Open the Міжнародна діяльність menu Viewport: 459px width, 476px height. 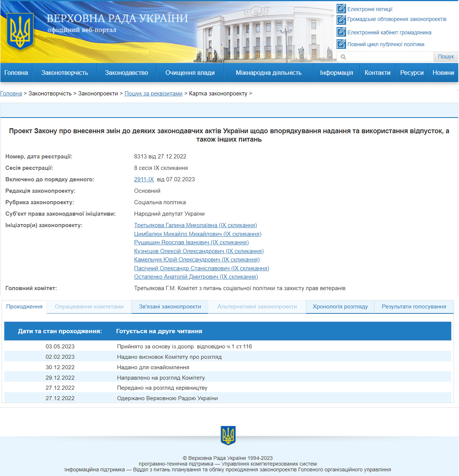269,73
